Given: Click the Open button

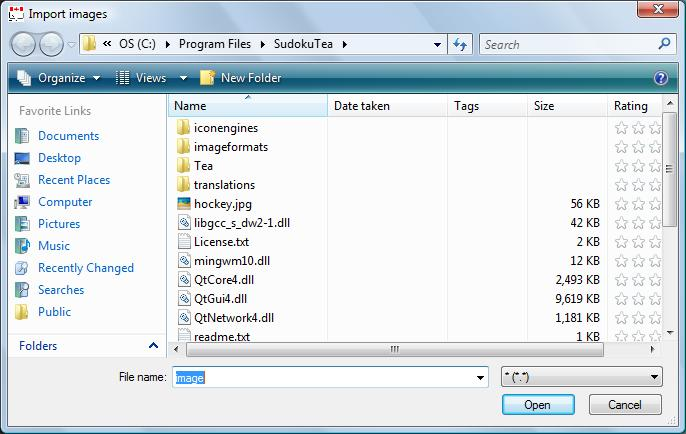Looking at the screenshot, I should click(x=537, y=405).
